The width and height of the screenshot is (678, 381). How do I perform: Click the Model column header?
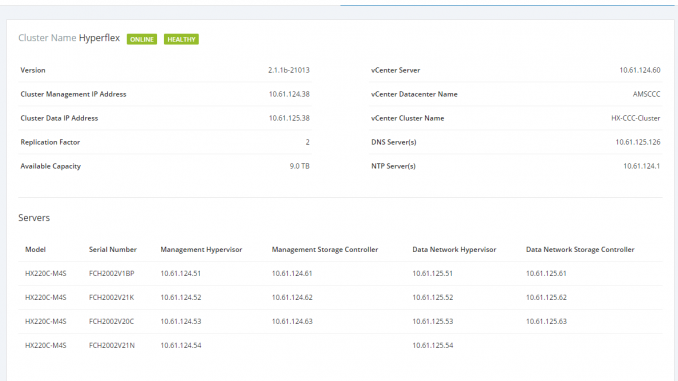[35, 250]
